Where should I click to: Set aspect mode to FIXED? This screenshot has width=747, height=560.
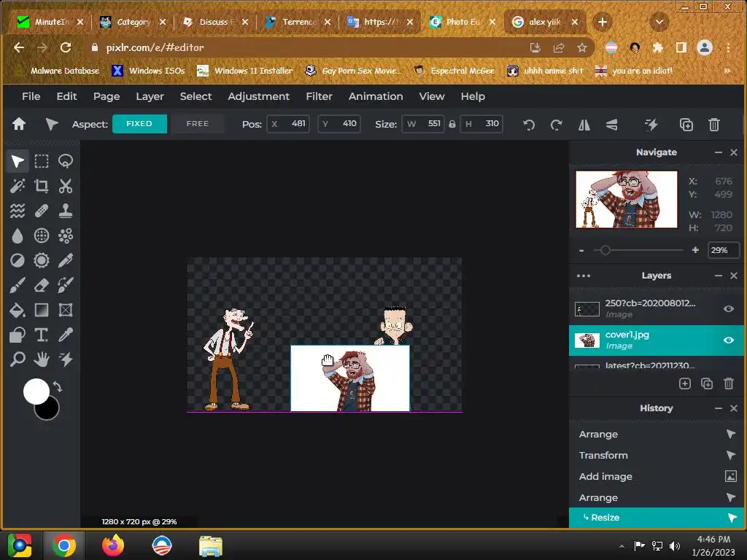139,124
